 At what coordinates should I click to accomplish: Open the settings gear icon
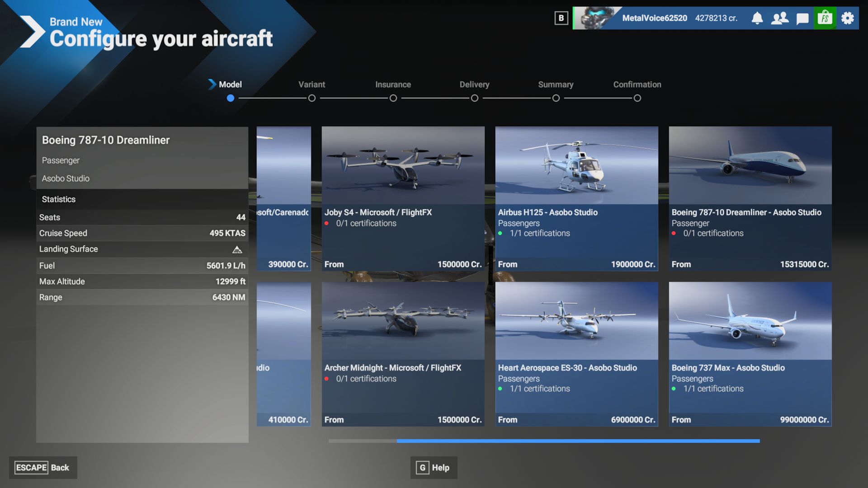848,18
